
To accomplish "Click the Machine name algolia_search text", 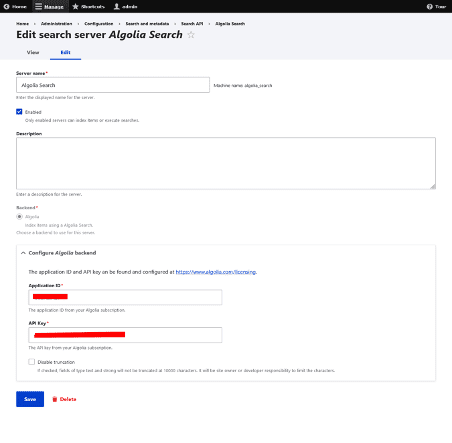I will [243, 86].
